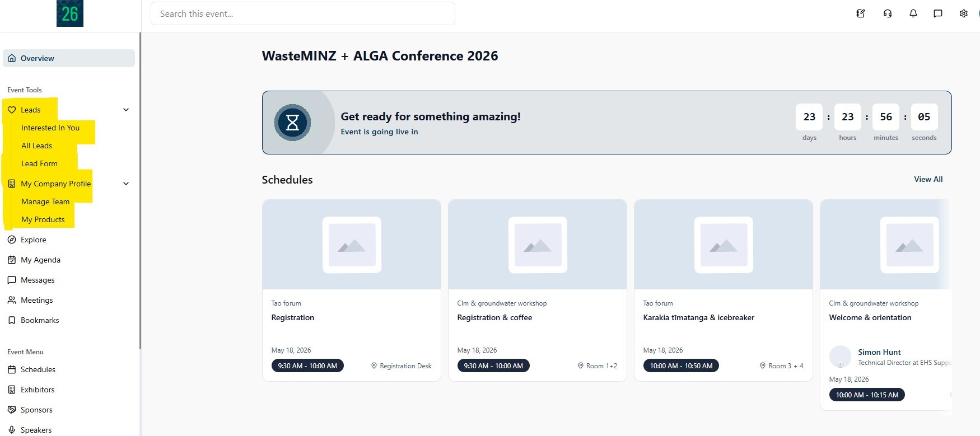Click Simon Hunt's avatar
The image size is (980, 436).
[840, 357]
